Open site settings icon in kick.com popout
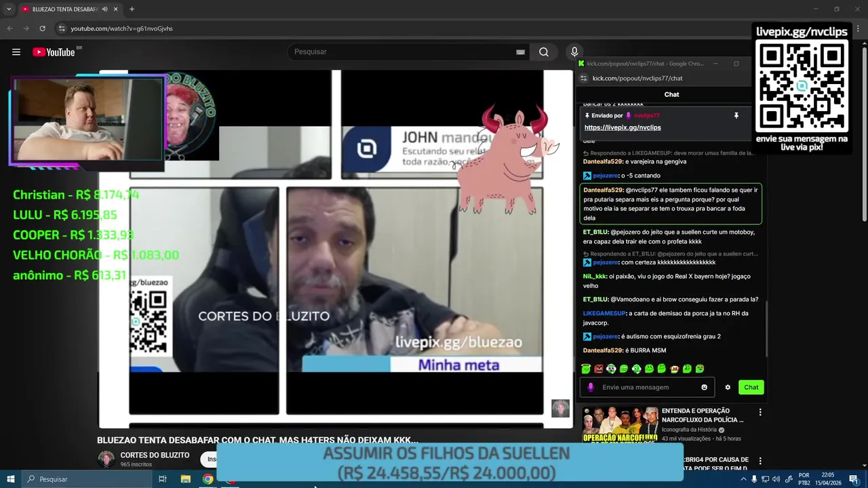The width and height of the screenshot is (868, 488). tap(584, 79)
